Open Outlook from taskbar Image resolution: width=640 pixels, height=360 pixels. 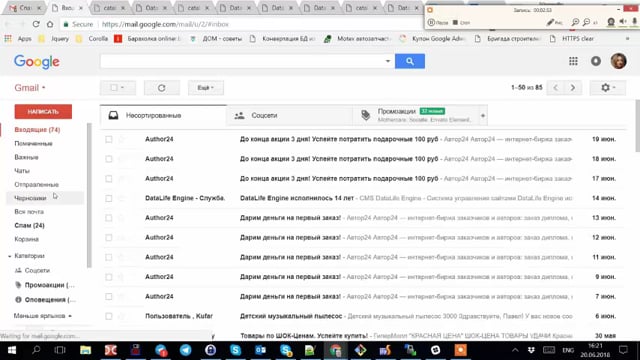(x=260, y=350)
